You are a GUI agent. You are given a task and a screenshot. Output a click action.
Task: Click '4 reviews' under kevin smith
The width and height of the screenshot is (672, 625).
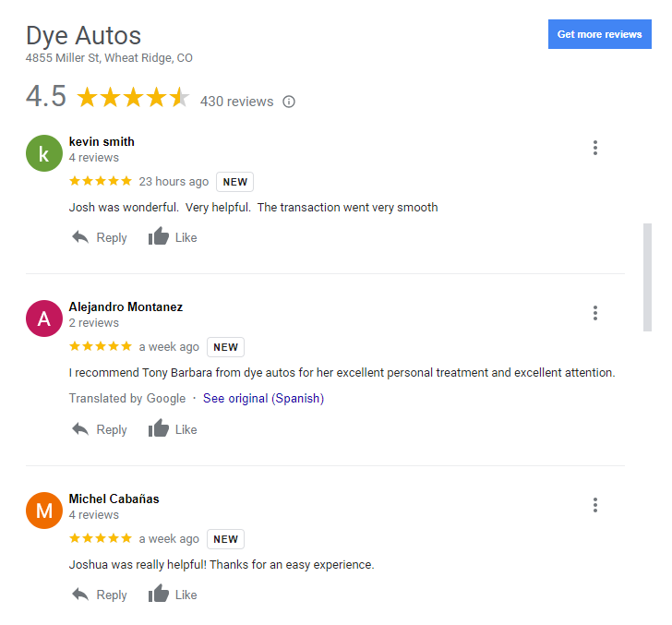[x=94, y=158]
